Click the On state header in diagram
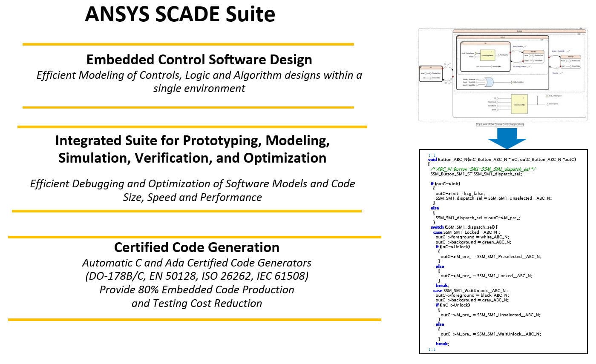Screen dimensions: 596x364 [485, 43]
